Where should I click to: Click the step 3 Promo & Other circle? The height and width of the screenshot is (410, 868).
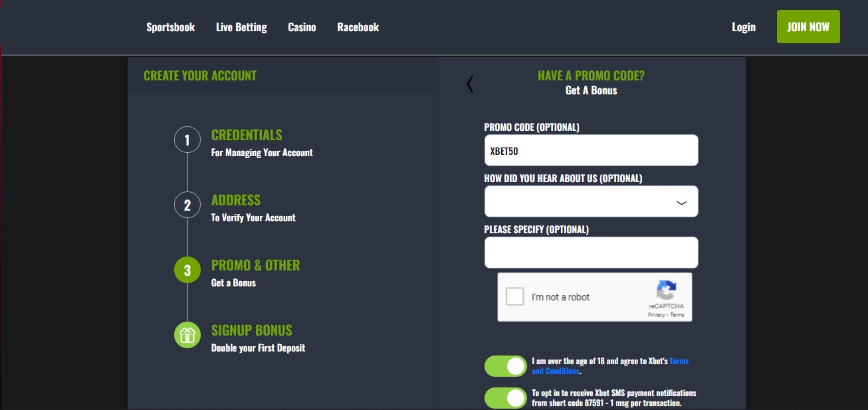(187, 270)
